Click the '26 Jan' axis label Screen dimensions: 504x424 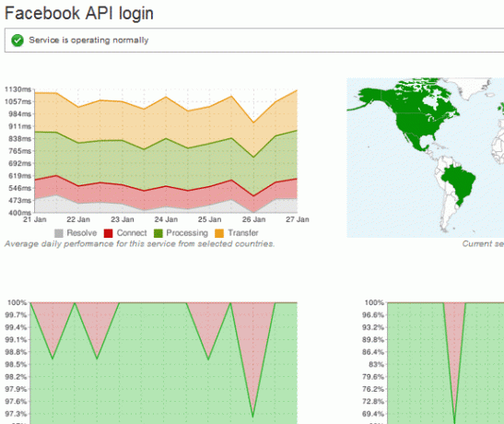(x=253, y=219)
